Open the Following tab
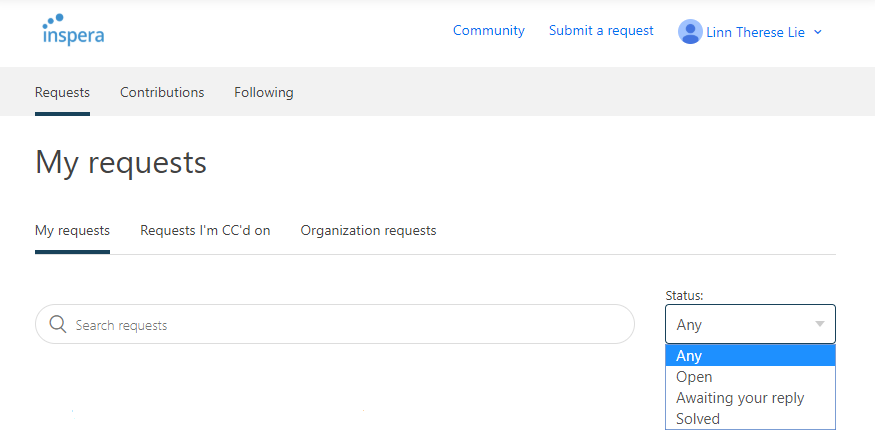875x441 pixels. click(263, 92)
